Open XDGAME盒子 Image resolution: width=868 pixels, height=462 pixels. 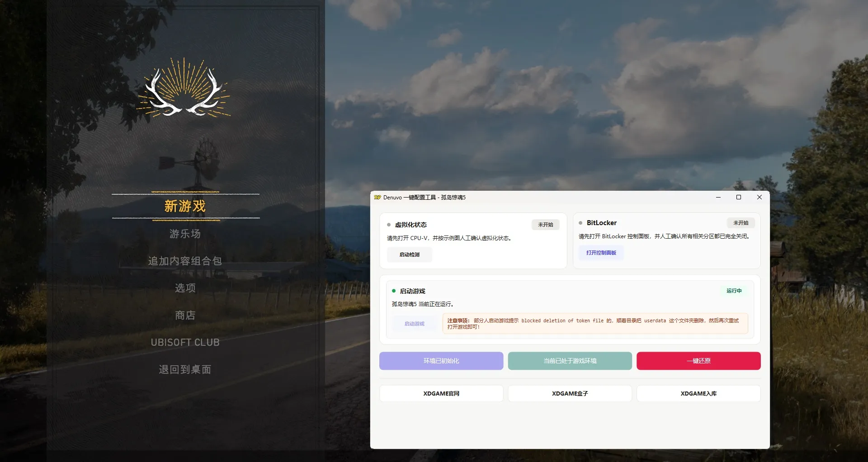[x=570, y=393]
